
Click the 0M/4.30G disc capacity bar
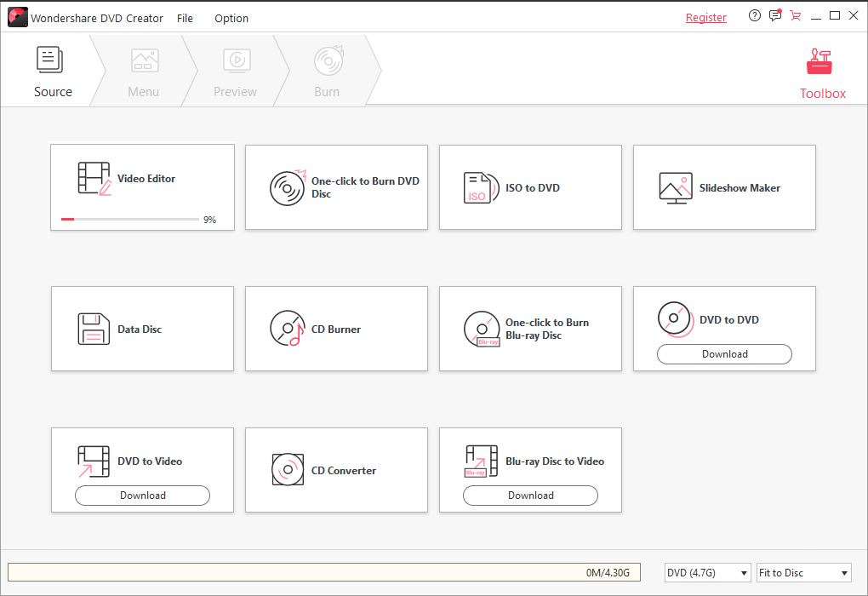pyautogui.click(x=324, y=572)
